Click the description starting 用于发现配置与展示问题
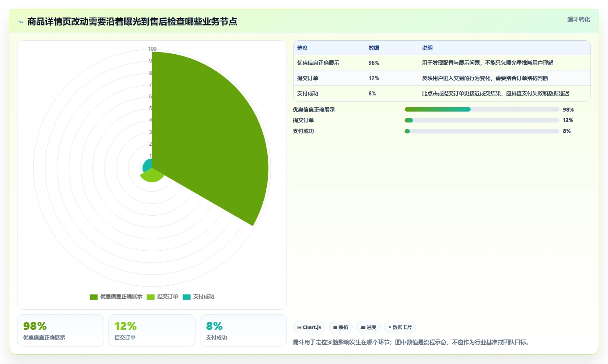 (x=488, y=63)
